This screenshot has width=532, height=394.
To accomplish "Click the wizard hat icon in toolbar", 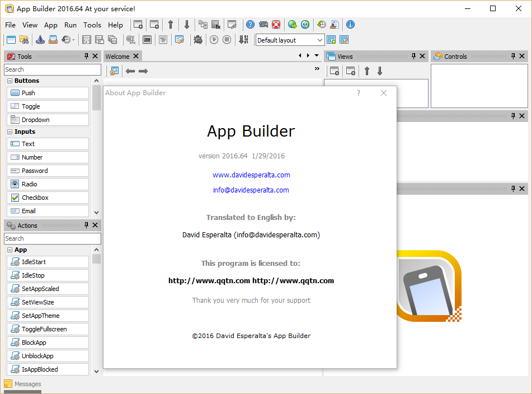I will pyautogui.click(x=40, y=40).
